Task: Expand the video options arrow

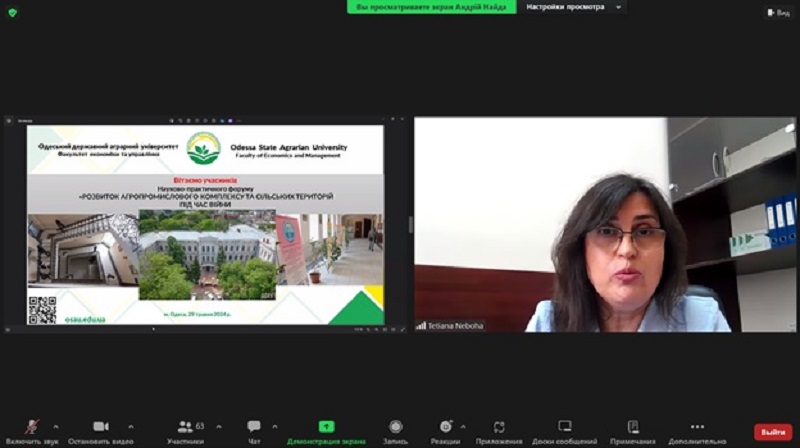Action: pyautogui.click(x=130, y=426)
